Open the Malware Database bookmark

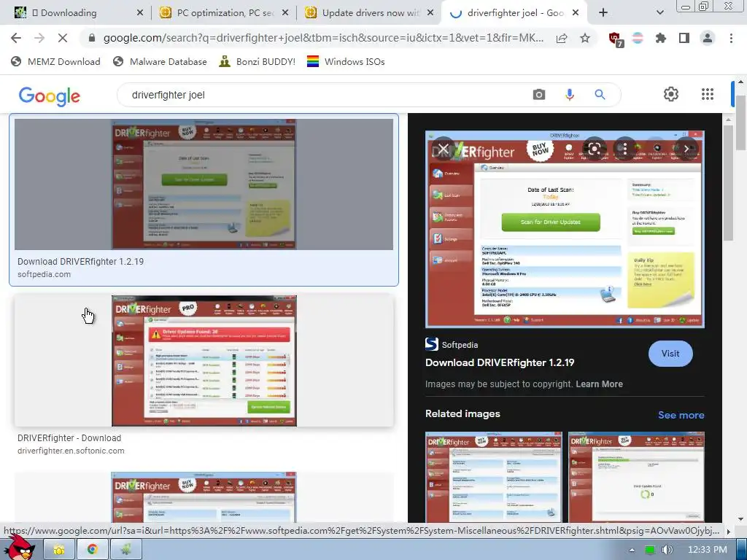coord(160,61)
